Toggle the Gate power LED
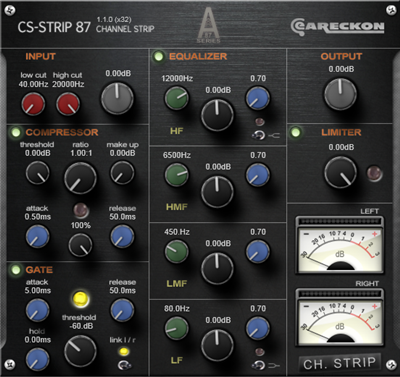Viewport: 400px width, 377px height. coord(16,269)
